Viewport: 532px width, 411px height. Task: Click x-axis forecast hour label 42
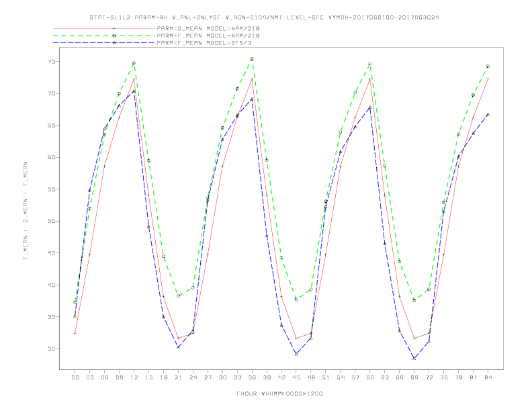281,377
